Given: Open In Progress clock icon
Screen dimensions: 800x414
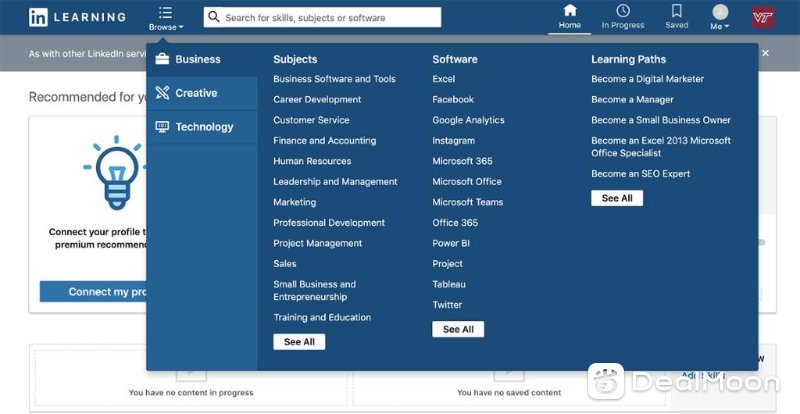Looking at the screenshot, I should tap(622, 10).
